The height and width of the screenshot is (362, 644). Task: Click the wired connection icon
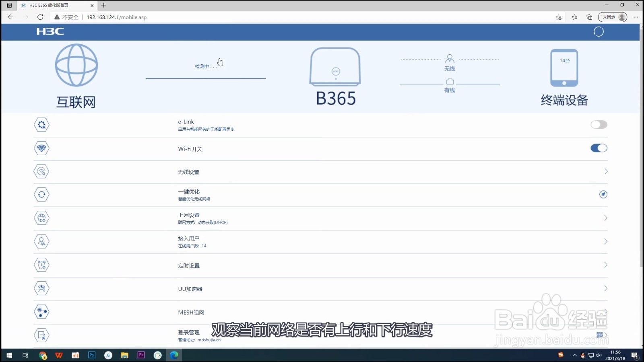pyautogui.click(x=450, y=82)
